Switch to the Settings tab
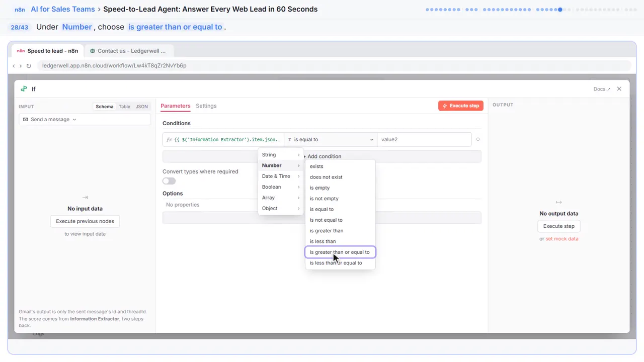This screenshot has width=644, height=362. (x=206, y=106)
